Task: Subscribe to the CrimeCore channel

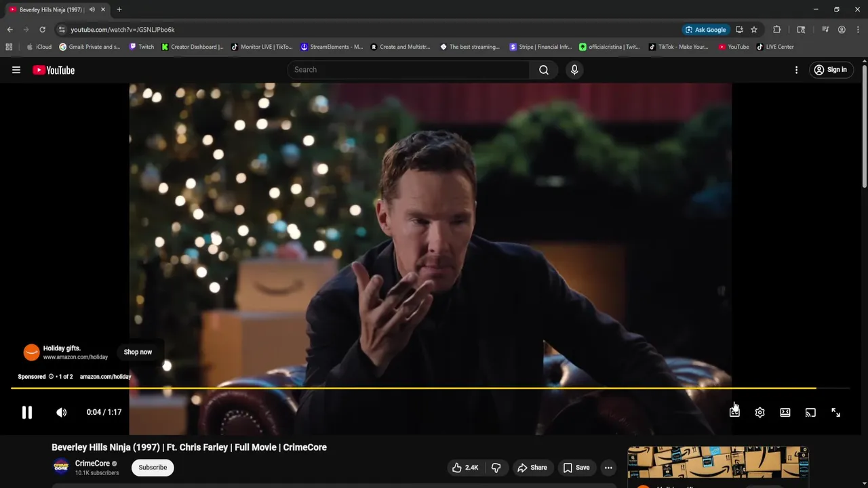Action: tap(153, 468)
